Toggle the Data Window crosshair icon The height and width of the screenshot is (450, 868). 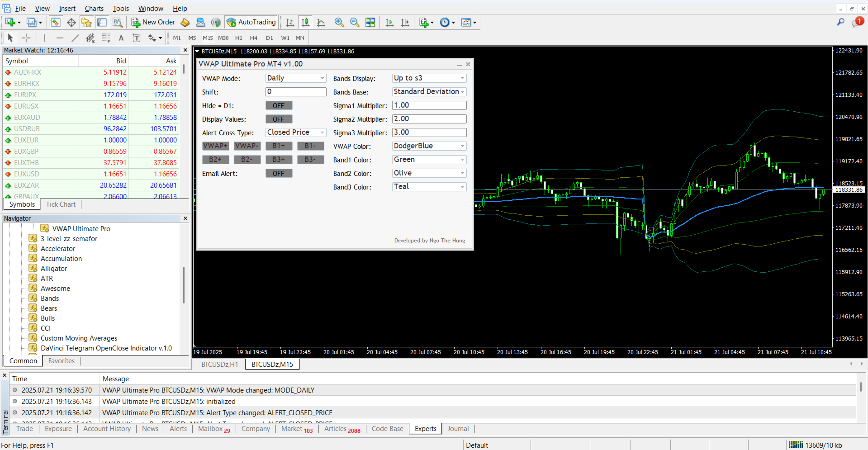click(x=71, y=22)
